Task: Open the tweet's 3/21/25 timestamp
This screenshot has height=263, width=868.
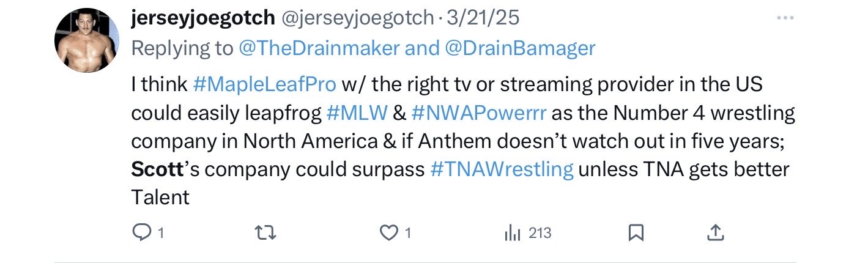Action: click(x=483, y=18)
